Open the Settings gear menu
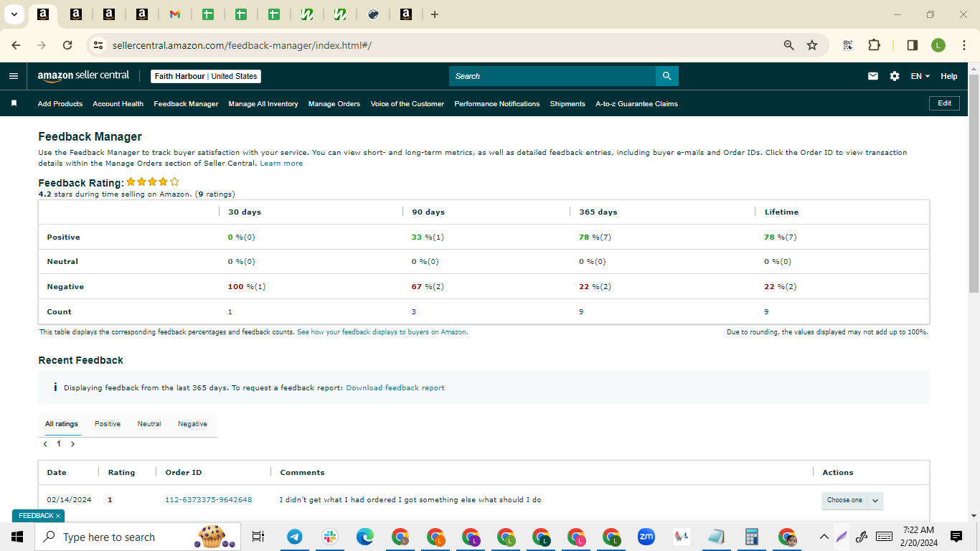This screenshot has width=980, height=551. click(895, 76)
